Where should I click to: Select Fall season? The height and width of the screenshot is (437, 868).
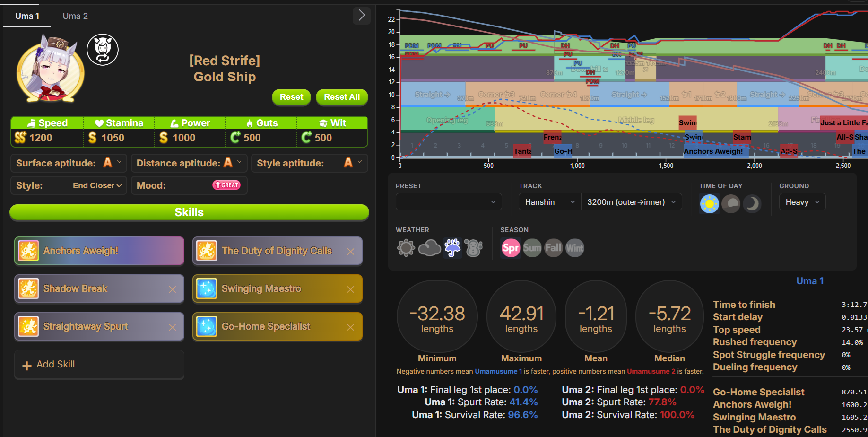pos(553,248)
